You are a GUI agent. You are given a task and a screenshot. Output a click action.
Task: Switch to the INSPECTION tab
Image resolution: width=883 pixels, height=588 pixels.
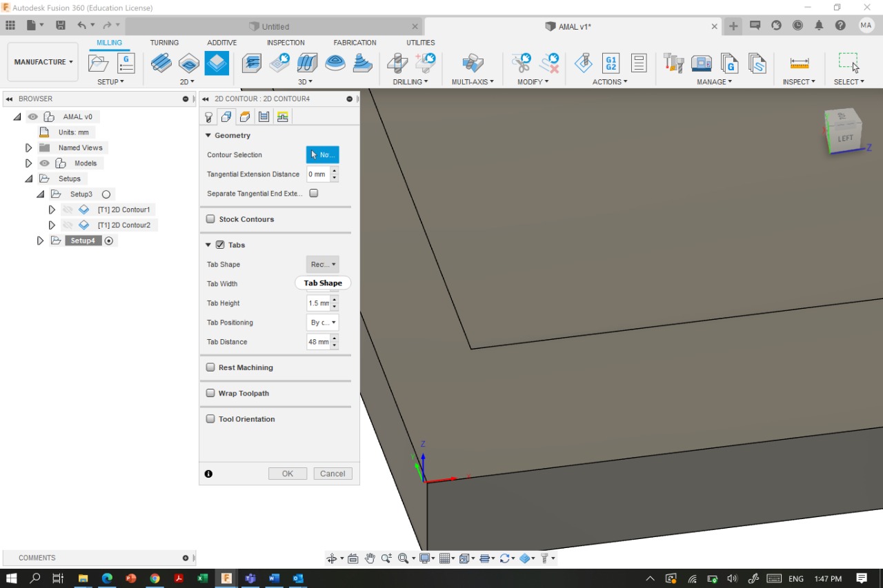[286, 43]
